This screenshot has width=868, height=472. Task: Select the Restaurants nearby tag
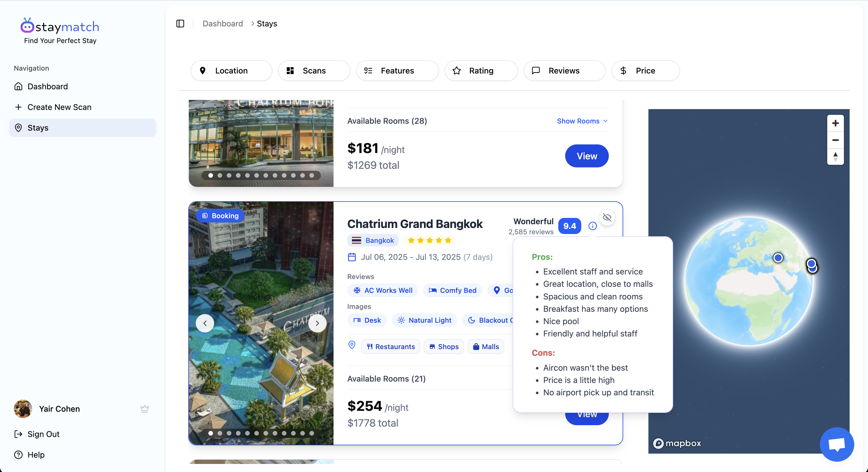pyautogui.click(x=391, y=347)
